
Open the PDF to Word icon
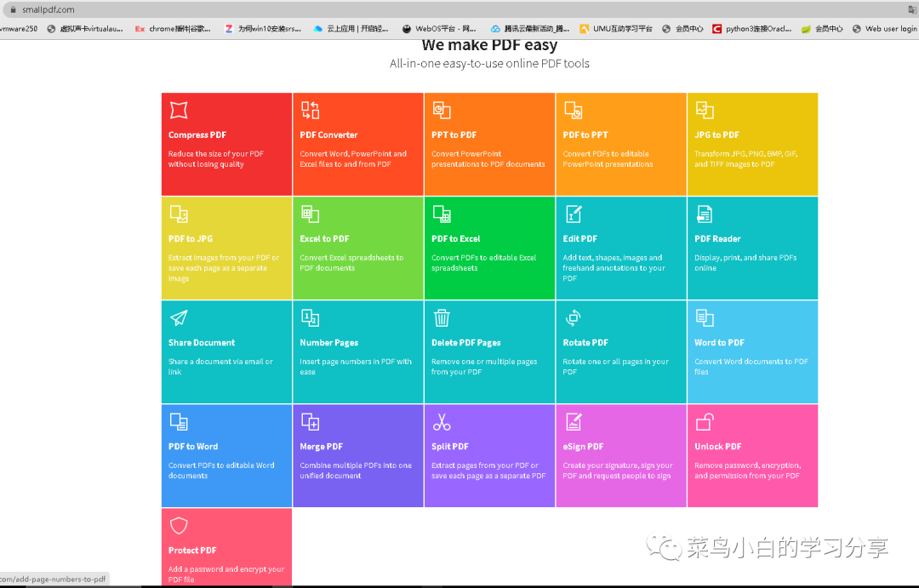[179, 421]
